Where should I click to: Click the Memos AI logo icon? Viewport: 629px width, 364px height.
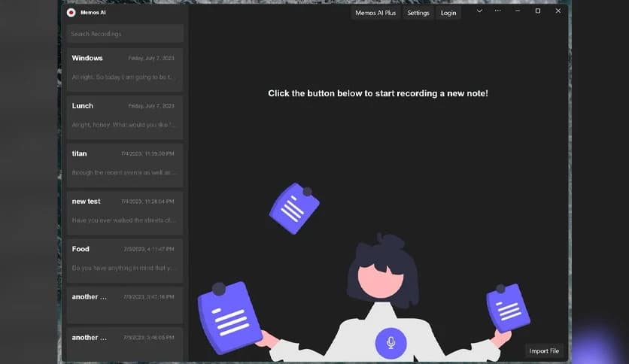tap(71, 13)
